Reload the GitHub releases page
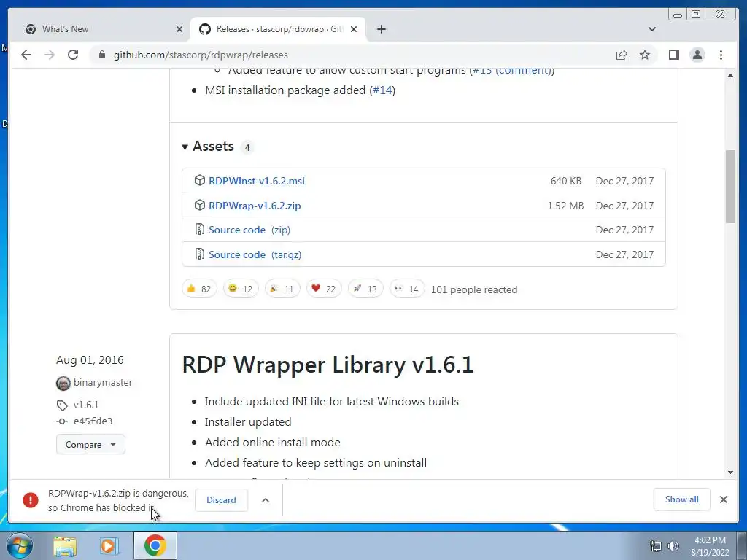 pos(73,55)
